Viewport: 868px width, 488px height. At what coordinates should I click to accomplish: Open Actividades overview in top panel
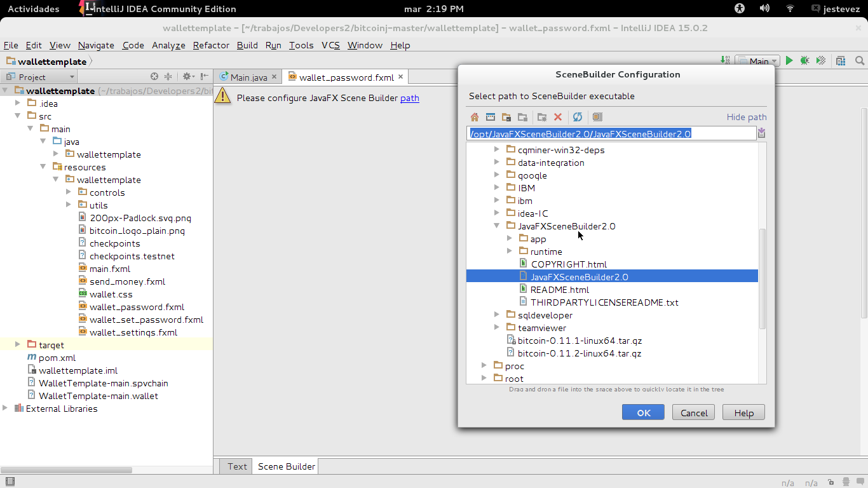pyautogui.click(x=34, y=9)
